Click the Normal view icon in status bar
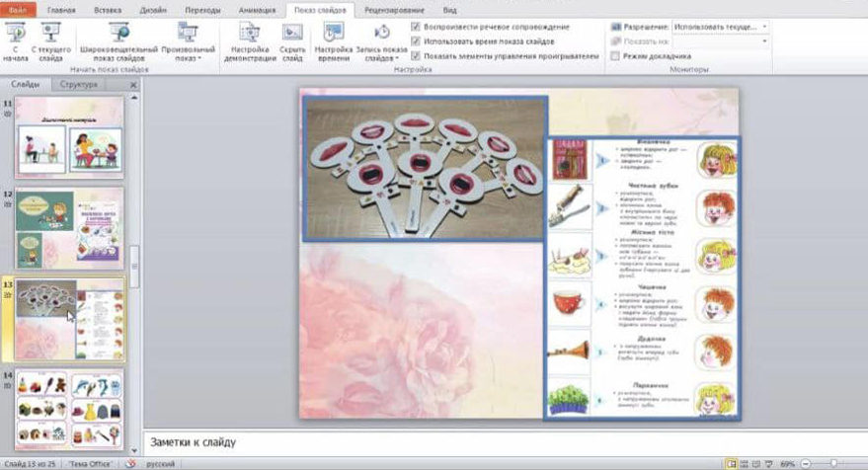 pos(731,462)
